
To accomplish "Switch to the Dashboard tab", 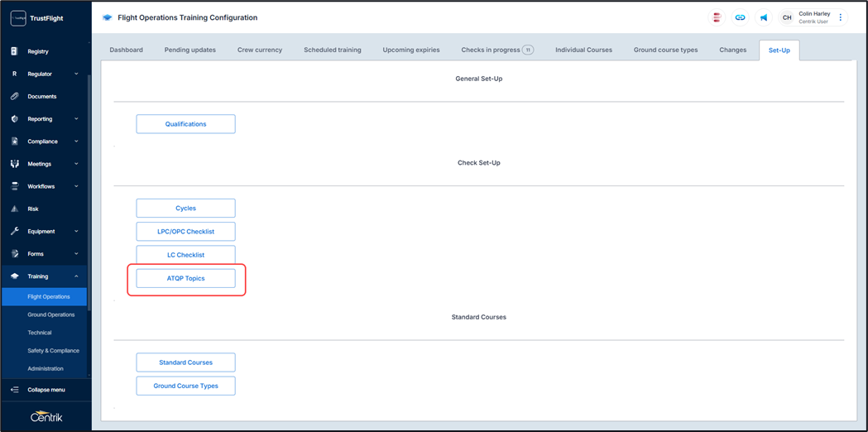I will 127,50.
